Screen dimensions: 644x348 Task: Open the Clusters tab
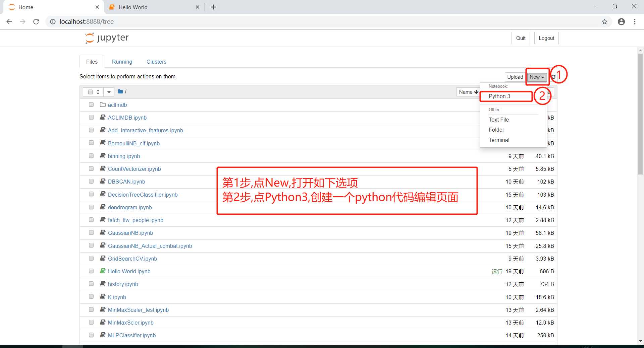[x=156, y=62]
